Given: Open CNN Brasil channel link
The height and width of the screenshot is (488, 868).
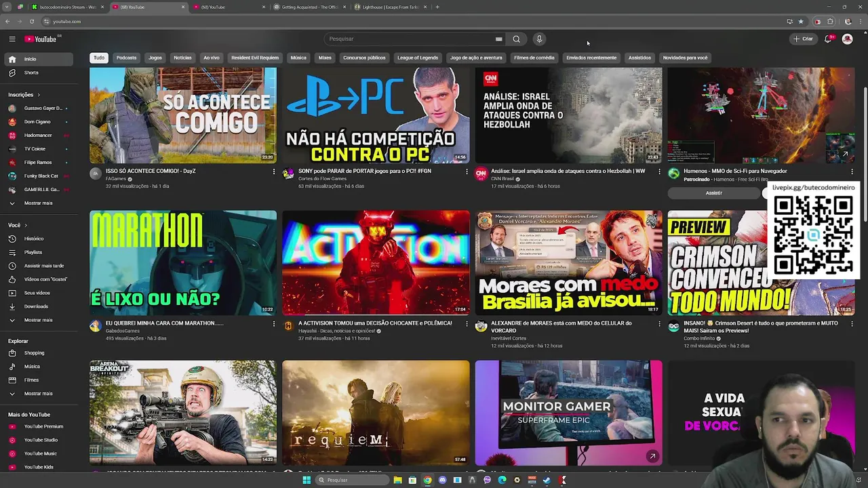Looking at the screenshot, I should pyautogui.click(x=504, y=179).
